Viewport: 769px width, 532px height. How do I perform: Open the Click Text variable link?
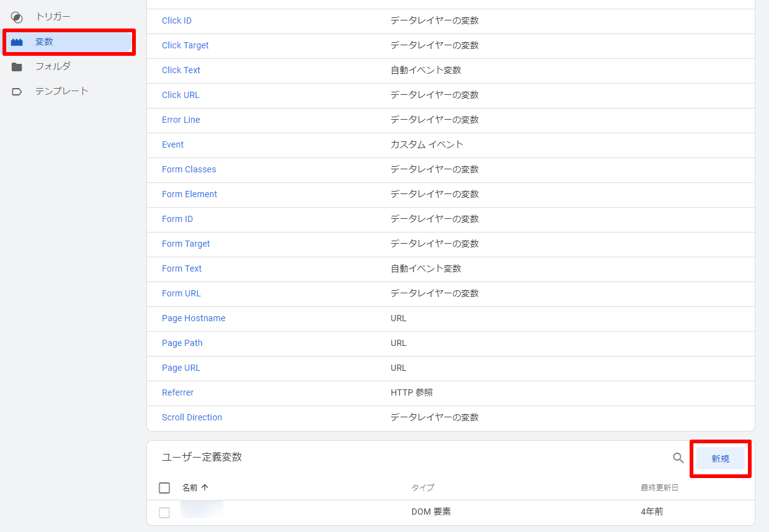pyautogui.click(x=181, y=70)
